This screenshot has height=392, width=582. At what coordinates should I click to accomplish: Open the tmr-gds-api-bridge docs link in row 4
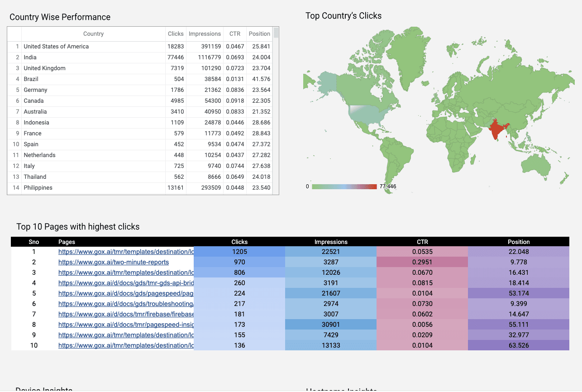(126, 283)
